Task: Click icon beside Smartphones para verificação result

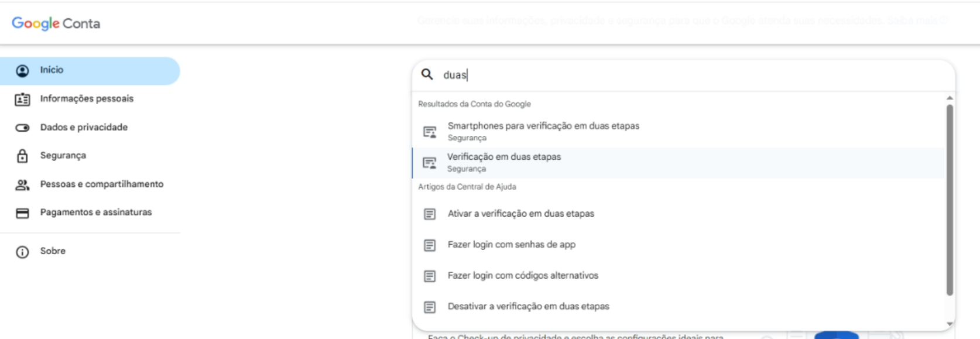Action: [430, 132]
